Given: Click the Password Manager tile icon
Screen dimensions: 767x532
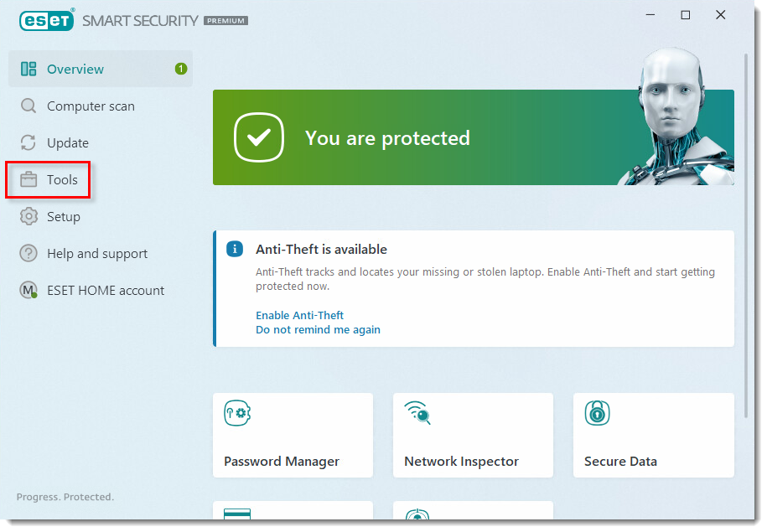Looking at the screenshot, I should coord(238,414).
